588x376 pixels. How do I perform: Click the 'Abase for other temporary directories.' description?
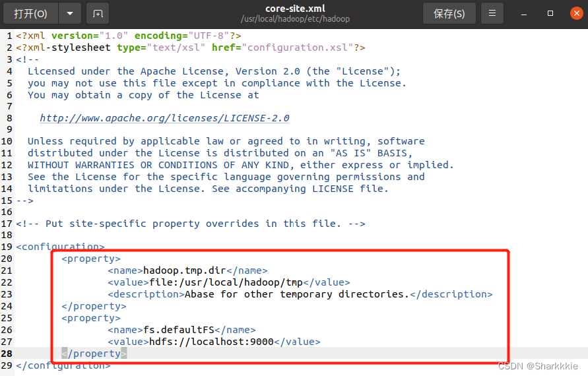[297, 294]
